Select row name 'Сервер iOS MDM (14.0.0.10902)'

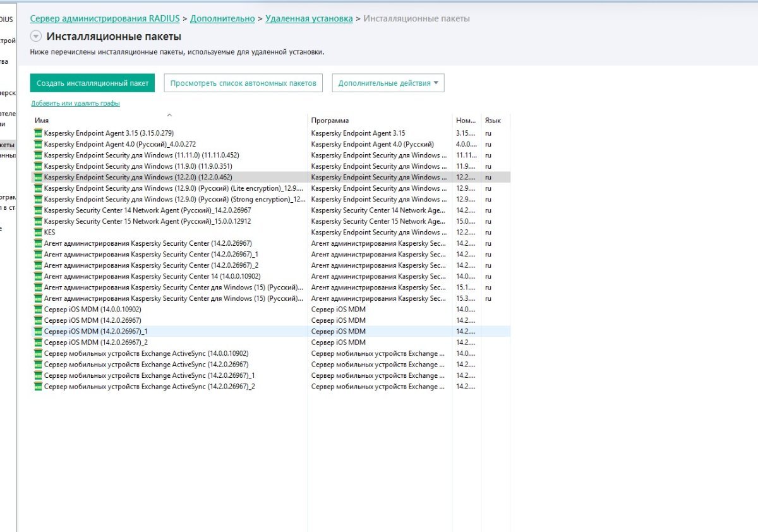93,310
